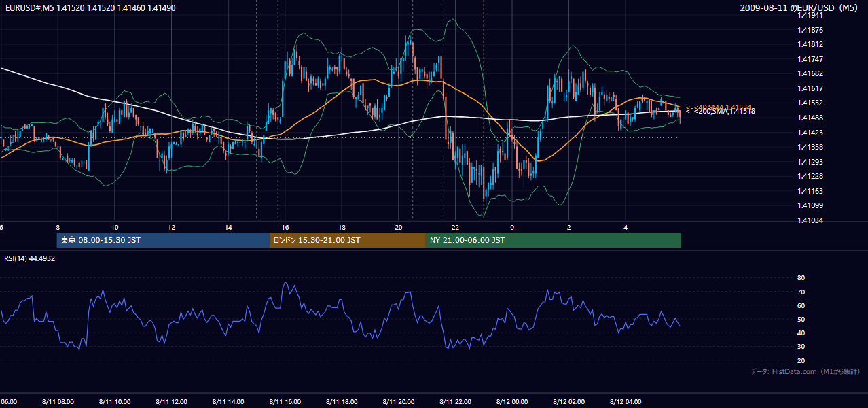Click price axis label 1.41941
Image resolution: width=868 pixels, height=408 pixels.
tap(811, 15)
